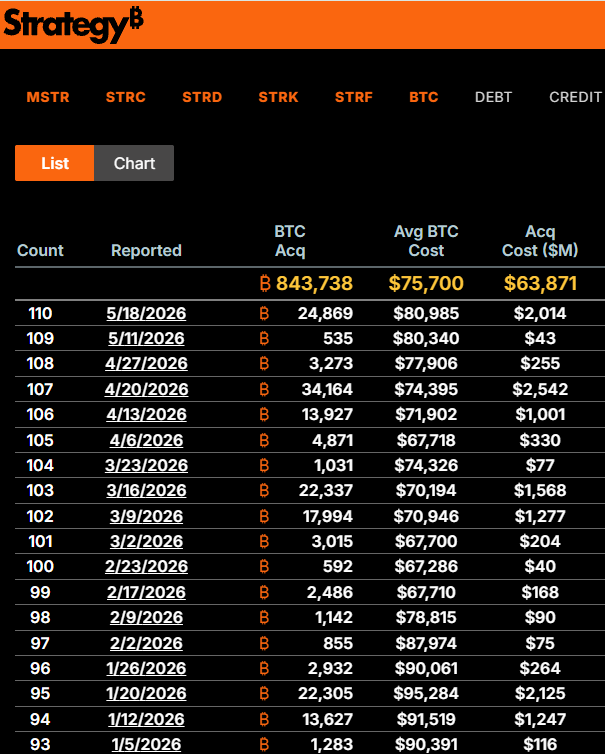
Task: Select the 22,337 BTC acquired value
Action: 326,490
